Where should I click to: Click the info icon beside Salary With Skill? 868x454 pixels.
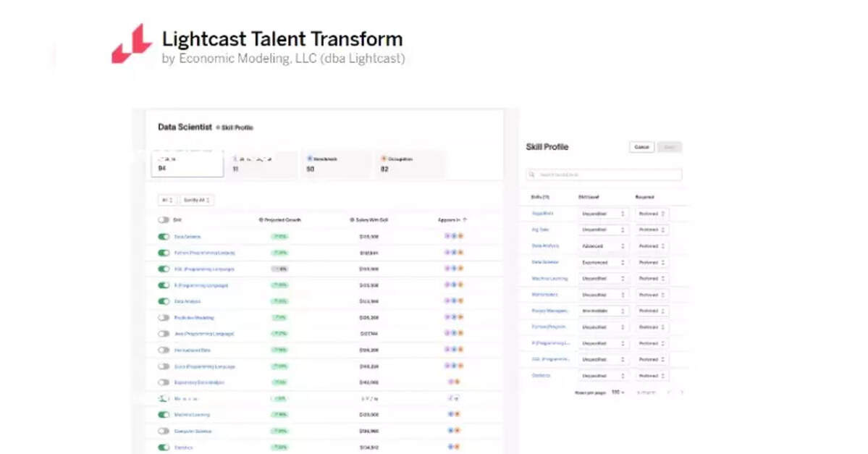pos(351,219)
